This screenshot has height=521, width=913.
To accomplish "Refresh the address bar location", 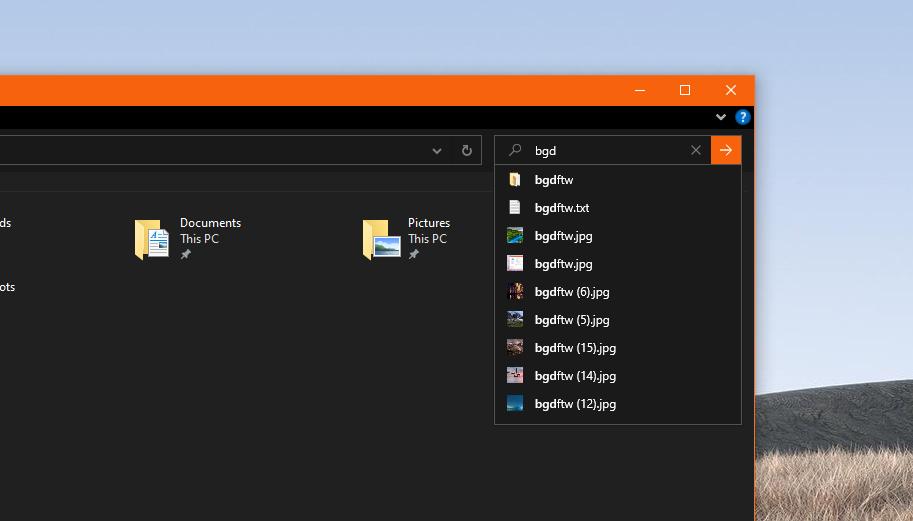I will tap(466, 151).
